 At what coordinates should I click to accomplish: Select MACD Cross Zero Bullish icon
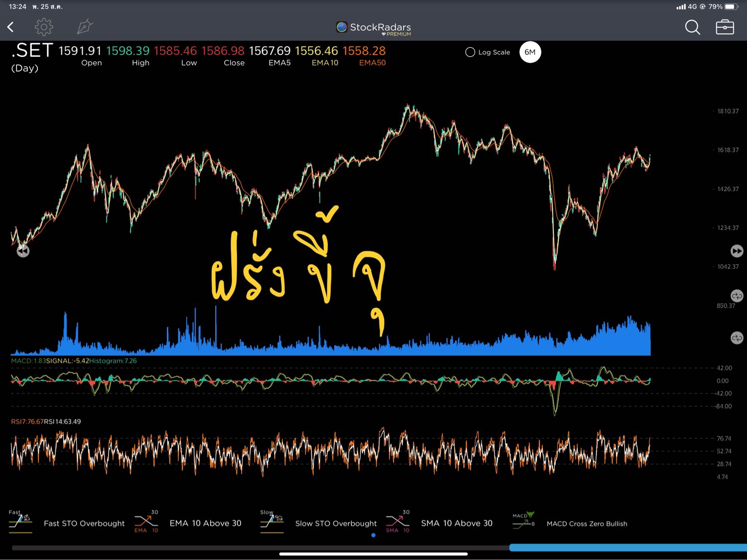pos(523,521)
